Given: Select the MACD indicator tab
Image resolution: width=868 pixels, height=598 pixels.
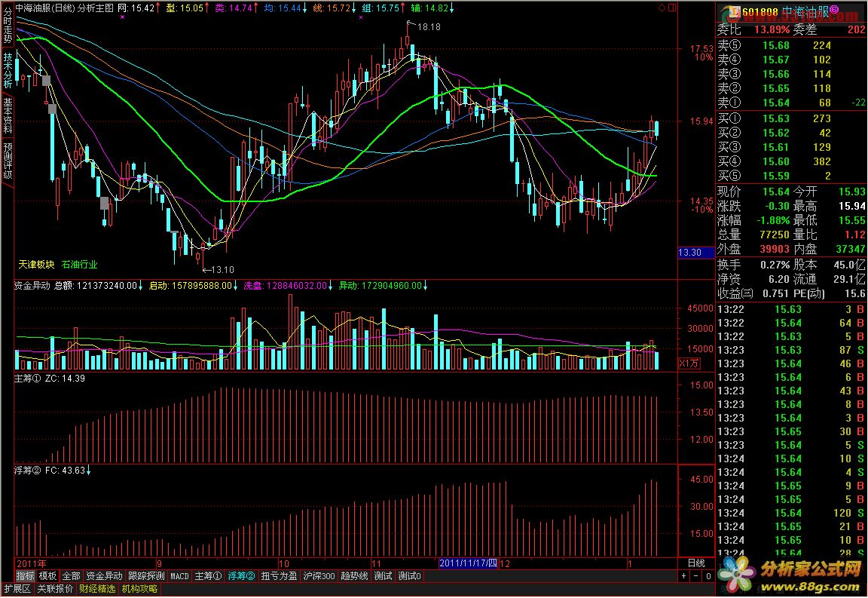Looking at the screenshot, I should point(179,576).
